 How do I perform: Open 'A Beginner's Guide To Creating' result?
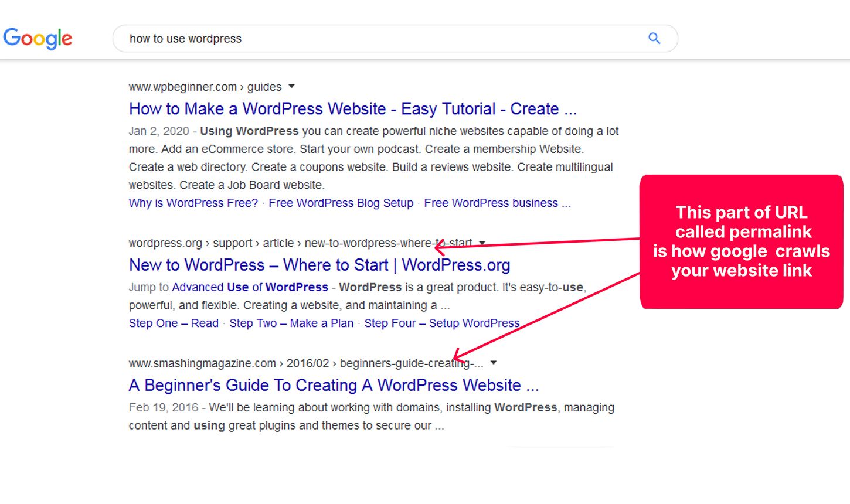333,386
